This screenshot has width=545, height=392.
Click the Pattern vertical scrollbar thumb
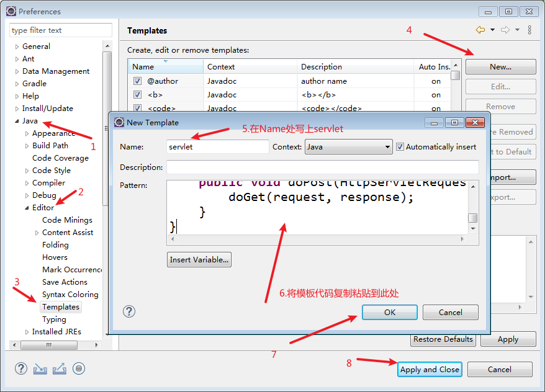pyautogui.click(x=473, y=218)
